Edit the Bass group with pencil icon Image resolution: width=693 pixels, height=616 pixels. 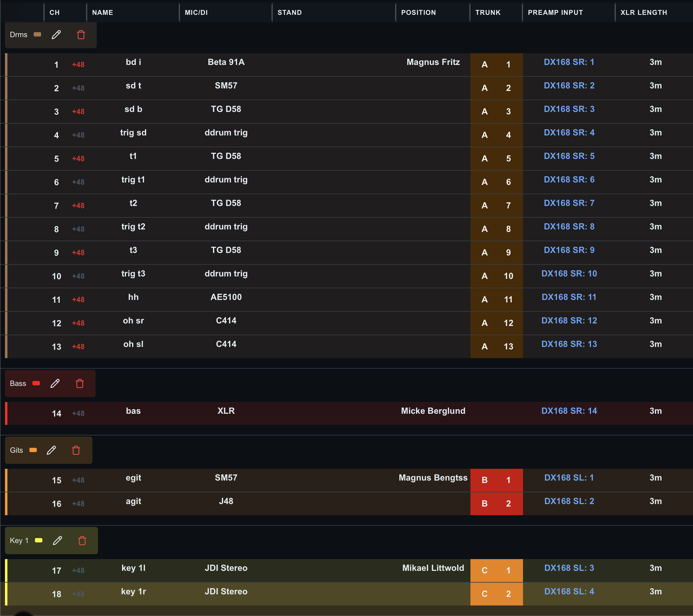click(x=55, y=383)
